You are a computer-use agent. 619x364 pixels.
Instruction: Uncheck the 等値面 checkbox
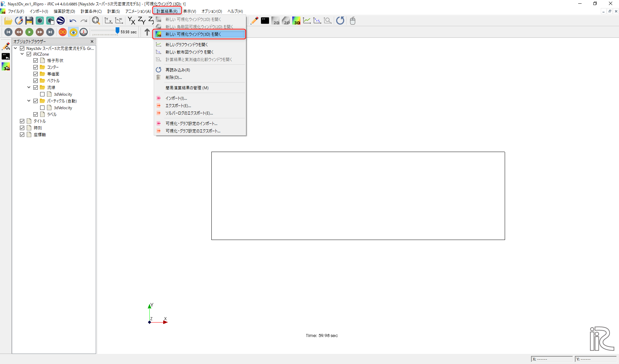(x=36, y=74)
